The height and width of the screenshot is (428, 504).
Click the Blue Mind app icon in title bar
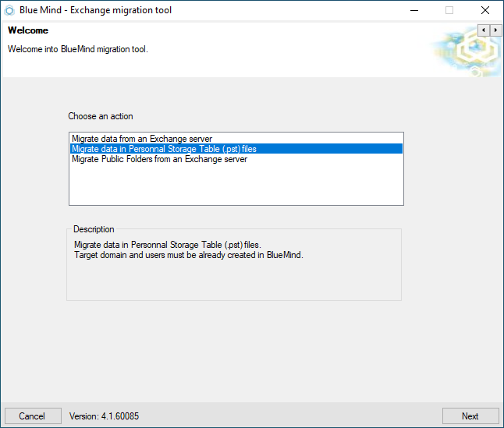[9, 10]
